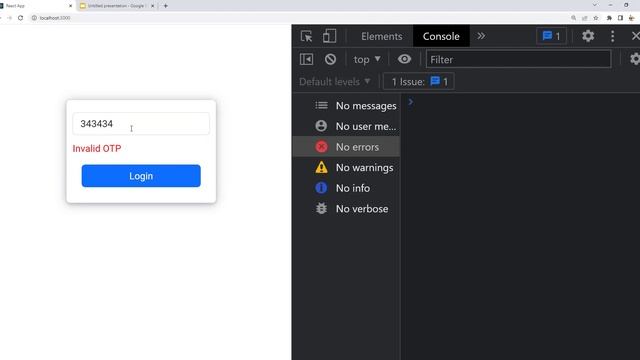Switch to Untitled presentation browser tab
This screenshot has height=360, width=640.
[117, 6]
